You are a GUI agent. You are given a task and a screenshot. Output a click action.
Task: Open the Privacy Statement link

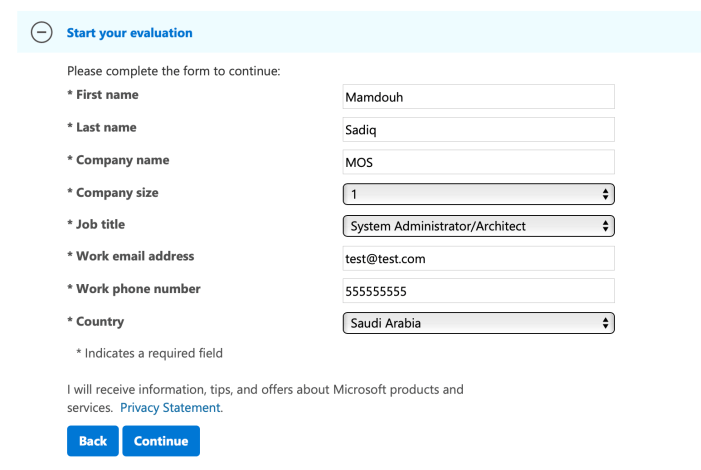pos(170,408)
